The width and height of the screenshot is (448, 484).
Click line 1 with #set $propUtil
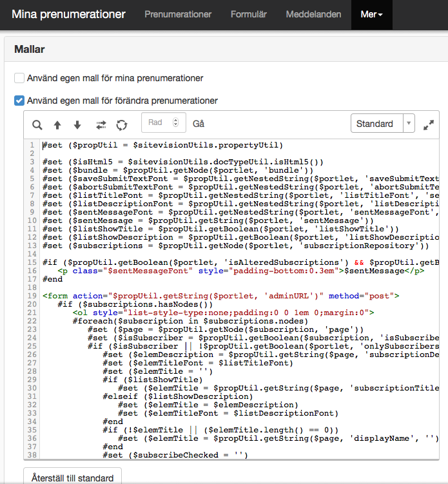click(162, 146)
